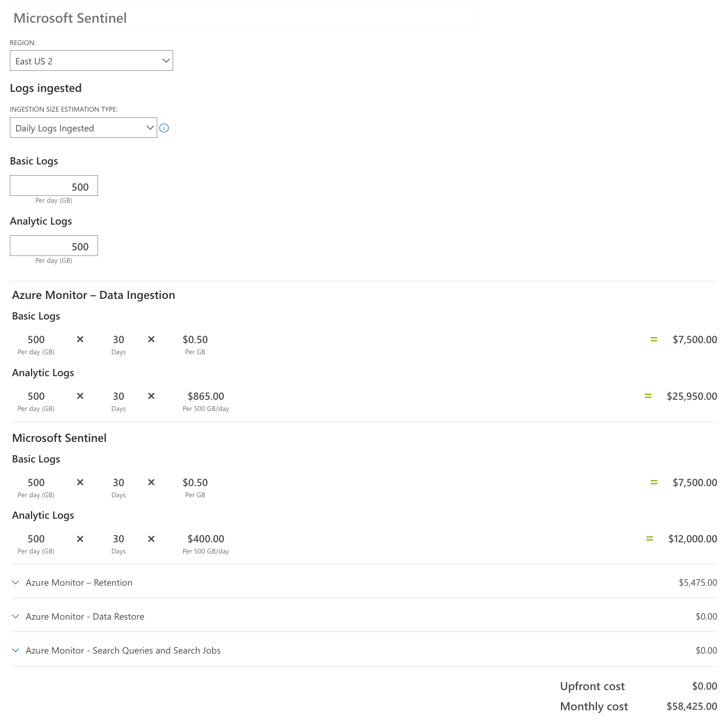Expand the Azure Monitor – Retention section
Image resolution: width=728 pixels, height=724 pixels.
click(x=16, y=582)
